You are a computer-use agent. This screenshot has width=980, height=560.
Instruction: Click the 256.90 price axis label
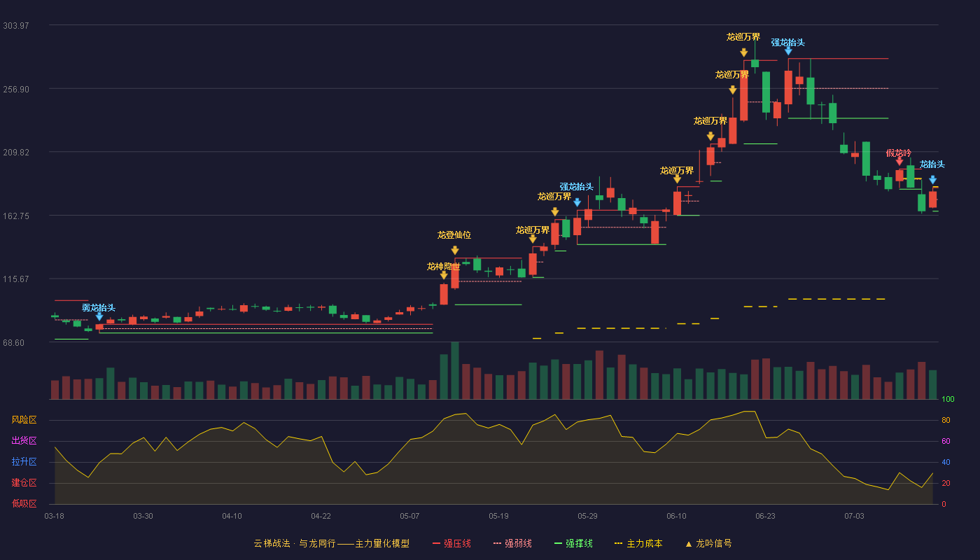click(x=16, y=89)
